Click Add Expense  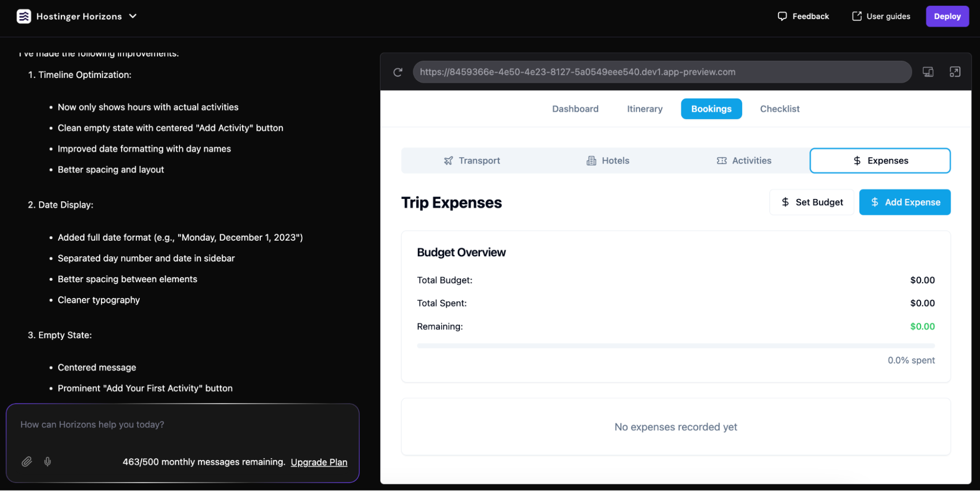[905, 202]
